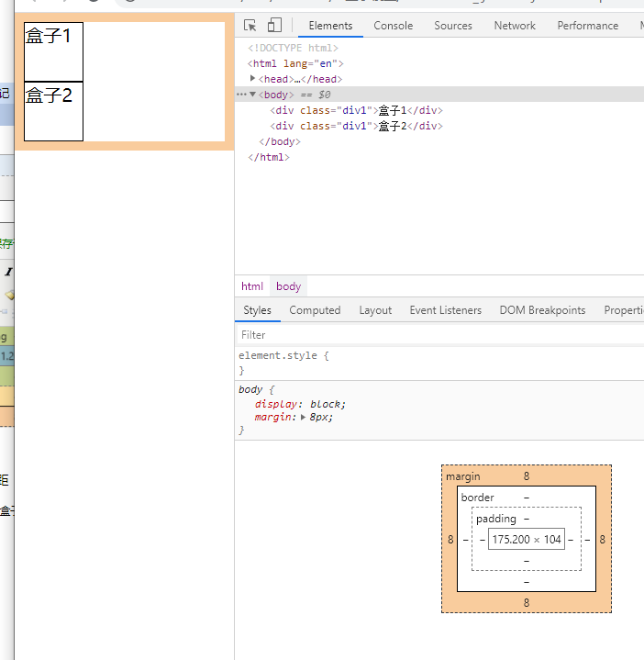Screen dimensions: 644x660
Task: Open the three-dots menu beside body
Action: [x=241, y=95]
